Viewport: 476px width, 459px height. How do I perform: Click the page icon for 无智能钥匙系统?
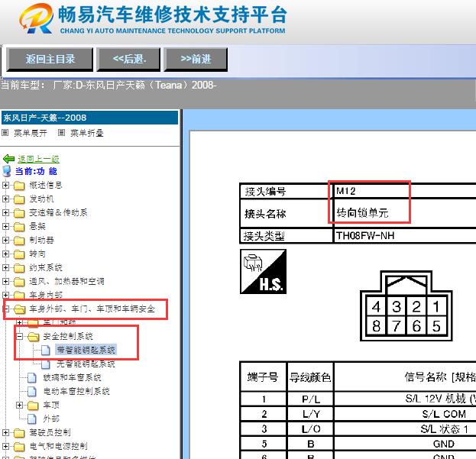coord(46,364)
